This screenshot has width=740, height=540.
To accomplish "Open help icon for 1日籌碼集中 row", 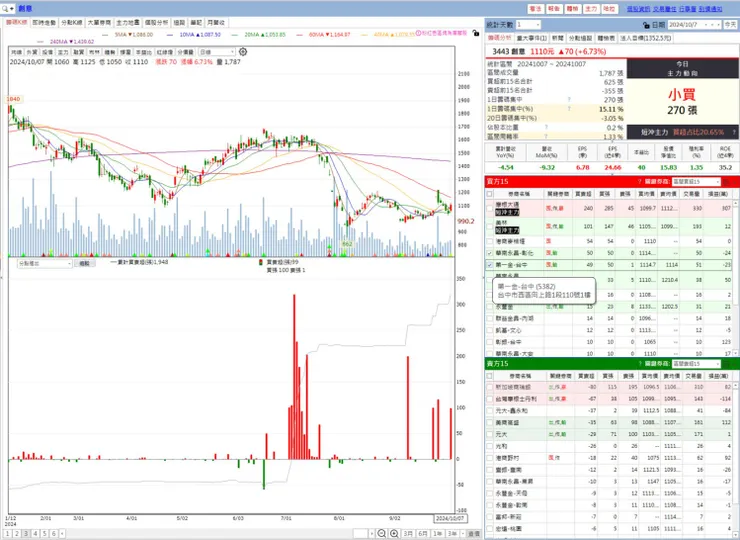I will 569,100.
